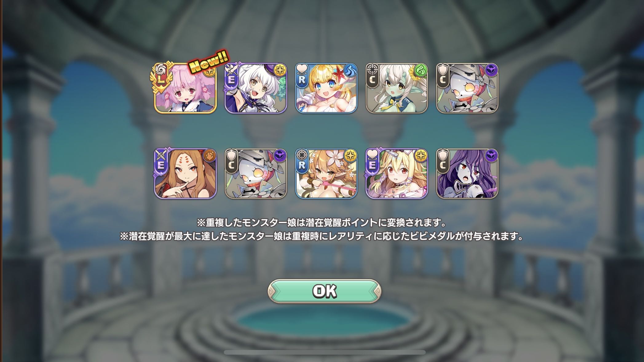Image resolution: width=644 pixels, height=362 pixels.
Task: Tap dark element icon on purple-haired card
Action: point(491,156)
